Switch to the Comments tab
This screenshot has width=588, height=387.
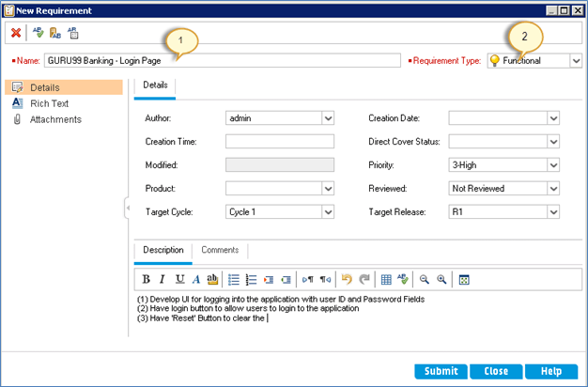[220, 250]
